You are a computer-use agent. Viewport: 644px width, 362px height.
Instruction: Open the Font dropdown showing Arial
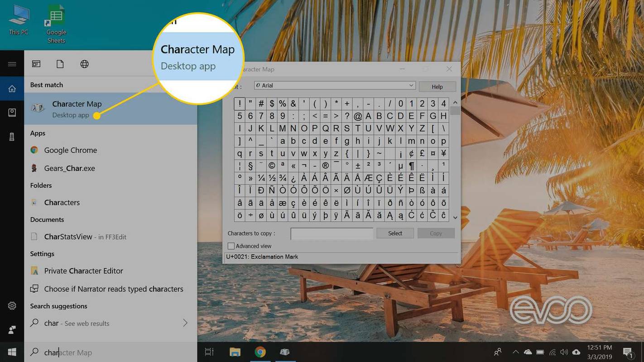pos(334,86)
